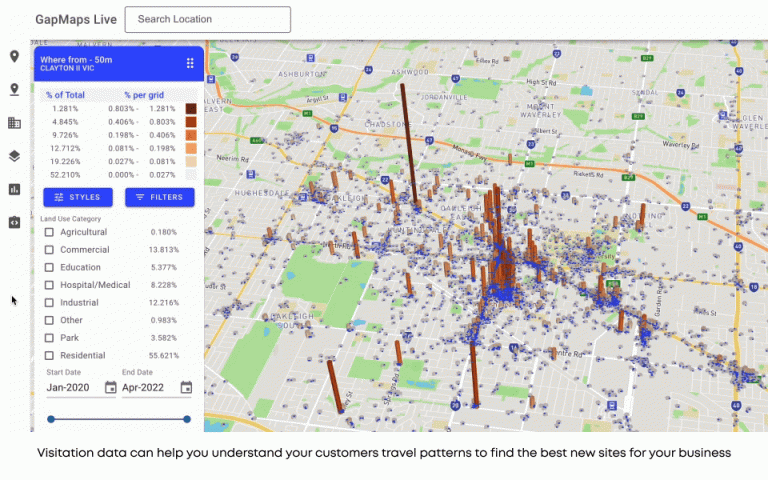
Task: Click the GapMaps Live title
Action: point(75,19)
